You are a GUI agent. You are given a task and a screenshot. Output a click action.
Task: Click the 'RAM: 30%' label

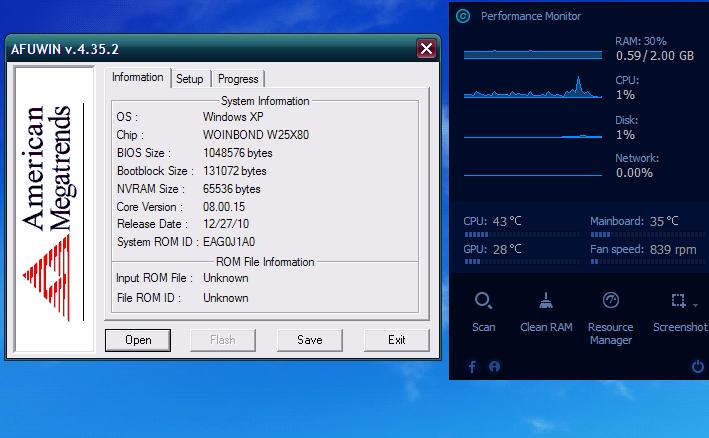(x=641, y=41)
